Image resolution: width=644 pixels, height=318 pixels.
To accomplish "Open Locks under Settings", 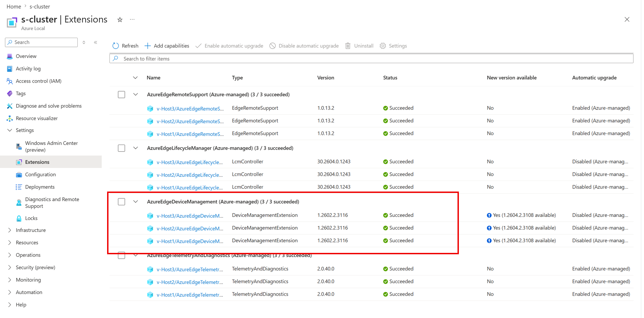I will pos(31,218).
